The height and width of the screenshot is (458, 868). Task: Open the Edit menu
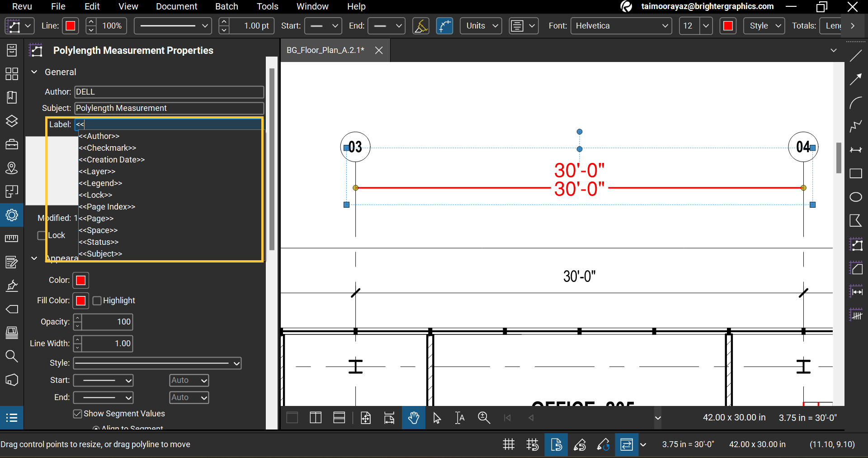tap(92, 6)
